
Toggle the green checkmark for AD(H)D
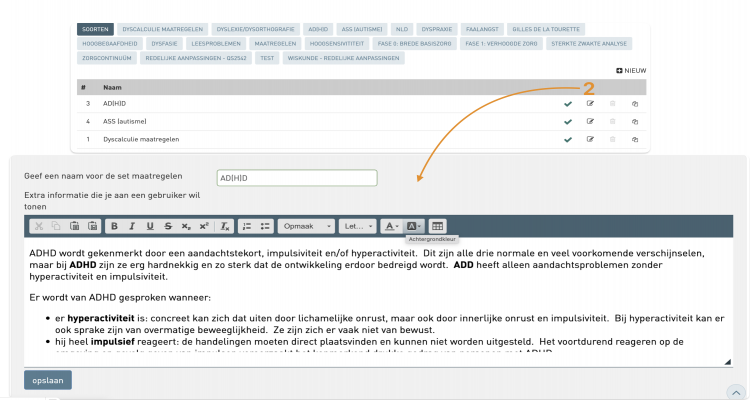568,103
